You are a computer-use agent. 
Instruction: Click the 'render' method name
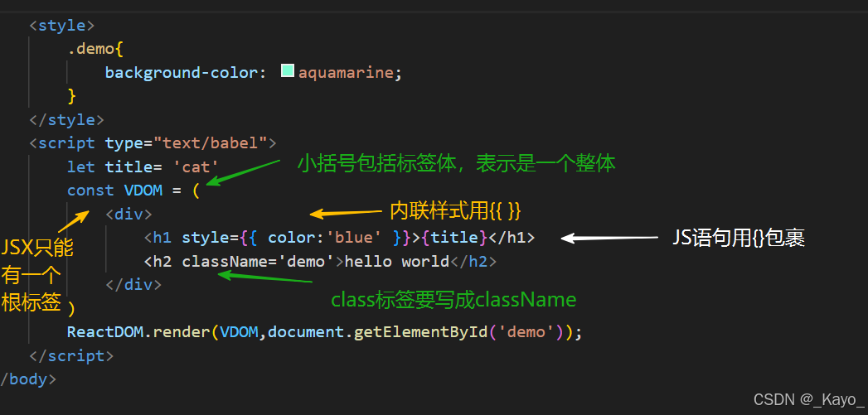(x=181, y=332)
